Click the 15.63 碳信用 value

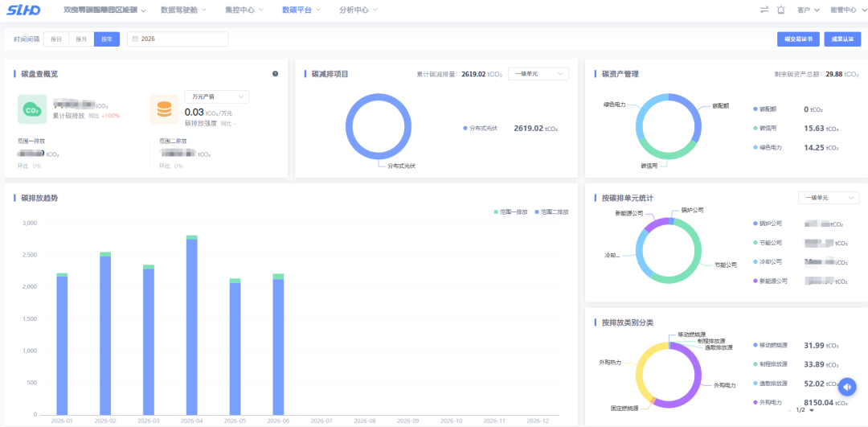pos(813,129)
